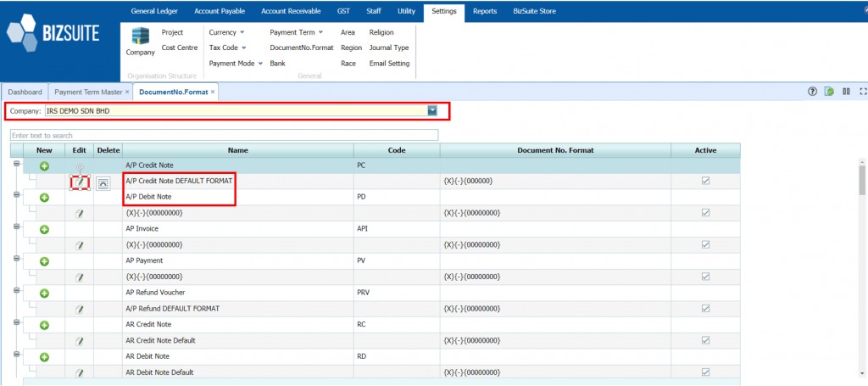Close the DocumentNo.Format tab
Viewport: 868px width, 386px height.
click(213, 92)
